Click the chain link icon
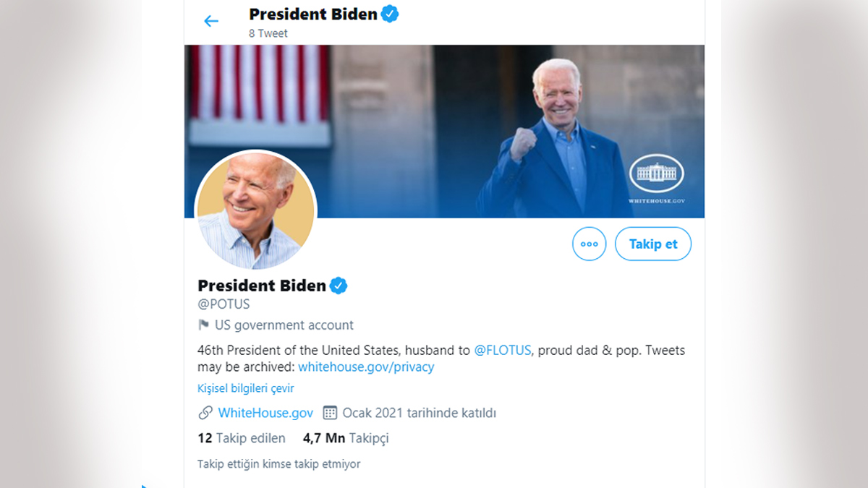The height and width of the screenshot is (488, 868). (205, 413)
